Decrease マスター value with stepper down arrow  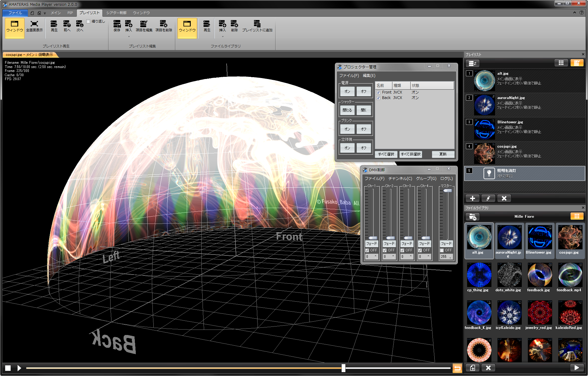coord(450,258)
